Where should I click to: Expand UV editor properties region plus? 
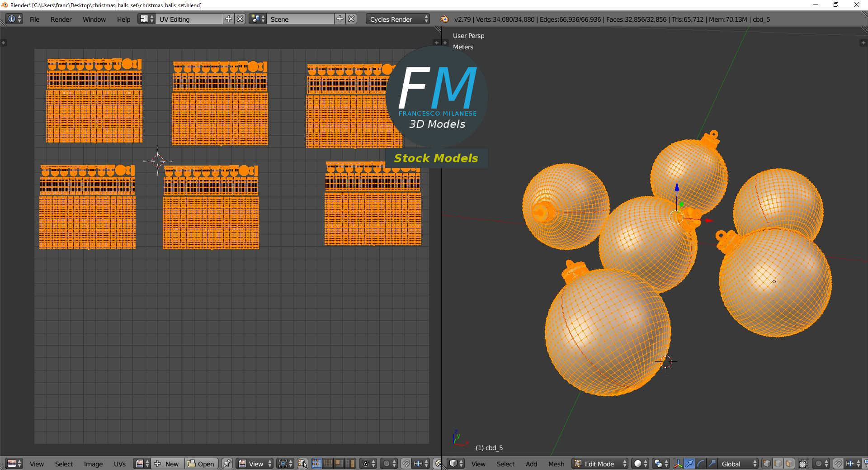click(436, 43)
